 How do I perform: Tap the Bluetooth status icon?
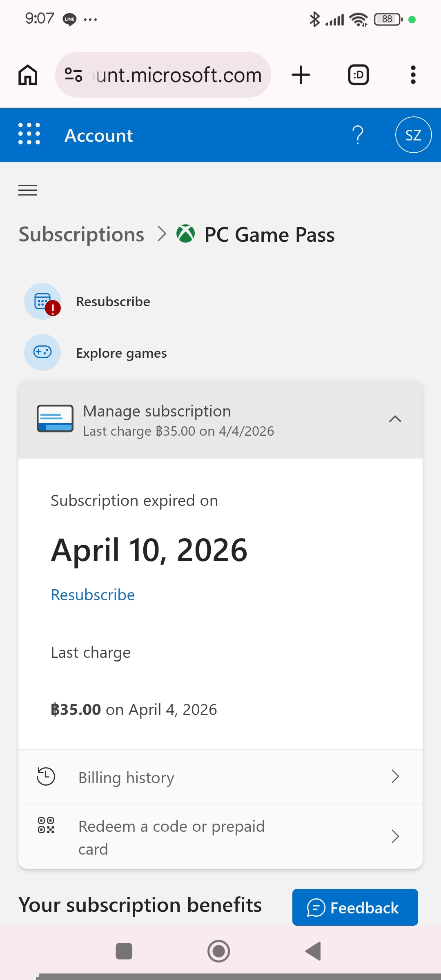point(314,19)
